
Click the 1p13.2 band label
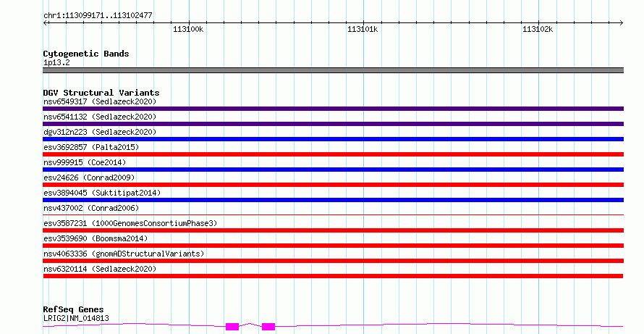coord(56,62)
